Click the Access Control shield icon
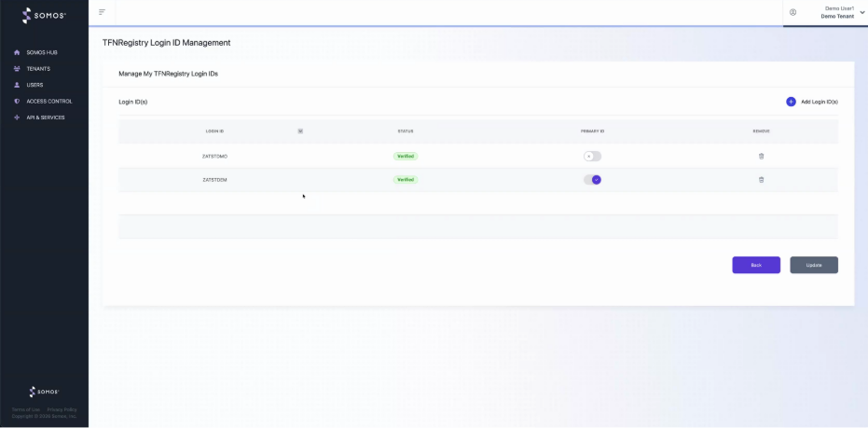The image size is (868, 428). click(x=17, y=102)
